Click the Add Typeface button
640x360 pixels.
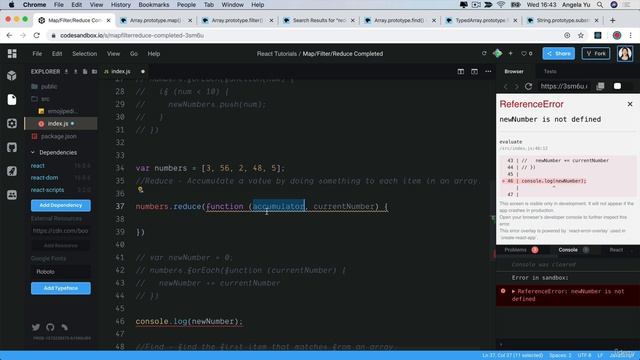click(x=61, y=288)
